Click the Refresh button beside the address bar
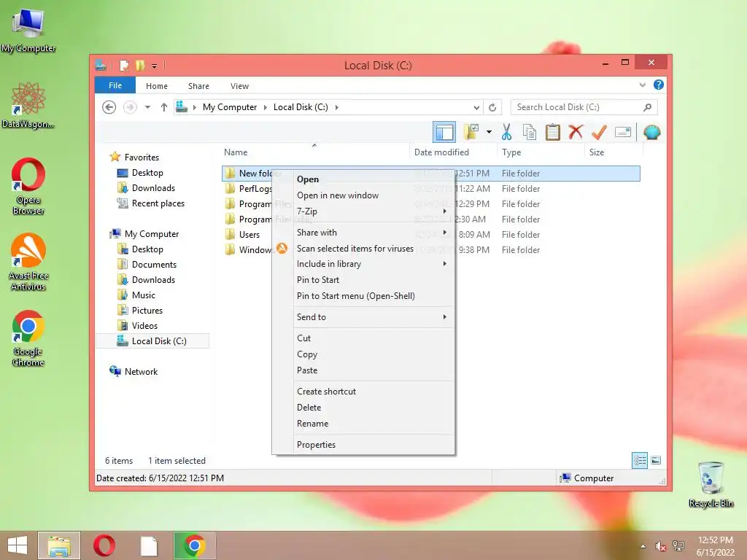Screen dimensions: 747x560 492,107
